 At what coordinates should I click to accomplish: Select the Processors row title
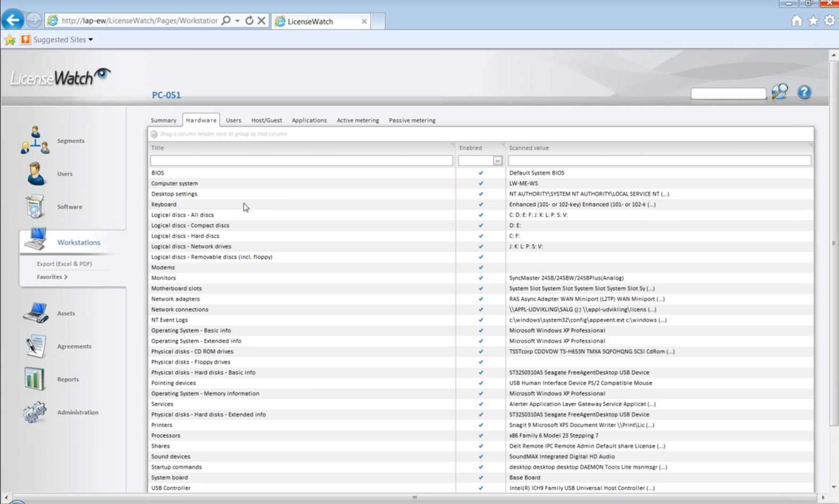[x=166, y=435]
